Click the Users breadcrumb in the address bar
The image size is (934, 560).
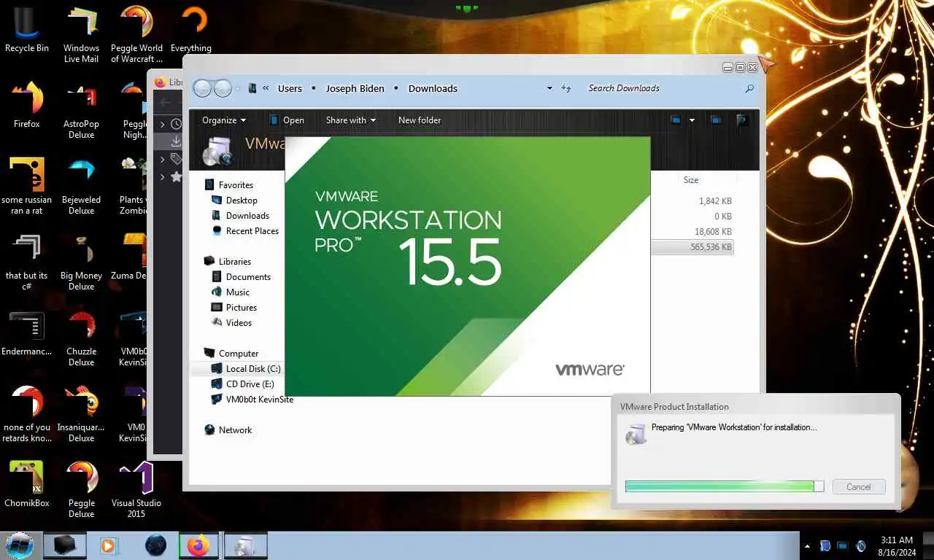coord(290,88)
